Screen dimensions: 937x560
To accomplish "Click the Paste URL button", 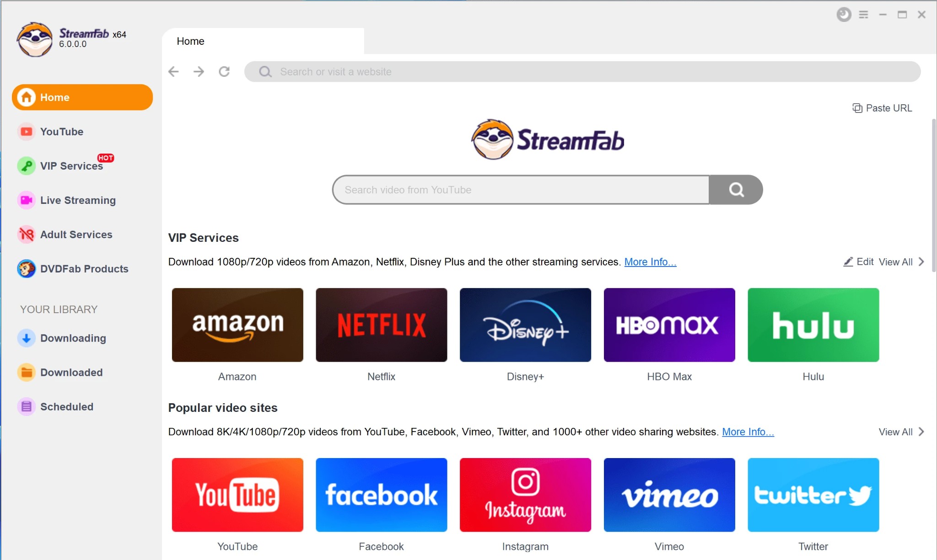I will (882, 108).
